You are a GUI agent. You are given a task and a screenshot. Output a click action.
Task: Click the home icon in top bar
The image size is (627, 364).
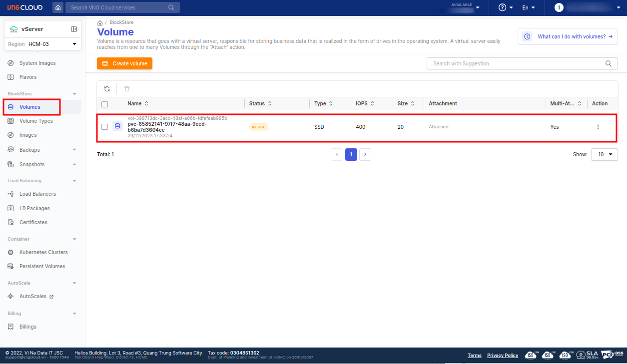(58, 7)
